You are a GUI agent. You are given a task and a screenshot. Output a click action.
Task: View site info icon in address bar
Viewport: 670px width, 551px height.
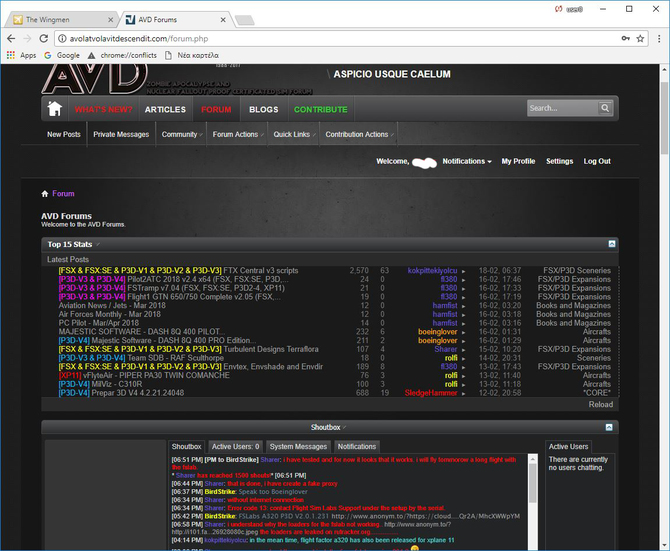(62, 38)
